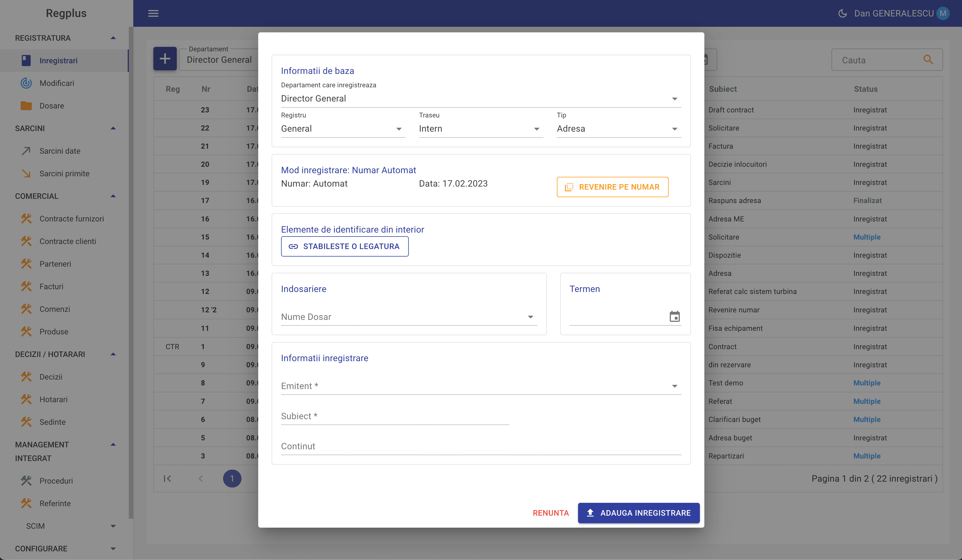Open Sarcini primite menu item
This screenshot has width=962, height=560.
click(x=64, y=174)
